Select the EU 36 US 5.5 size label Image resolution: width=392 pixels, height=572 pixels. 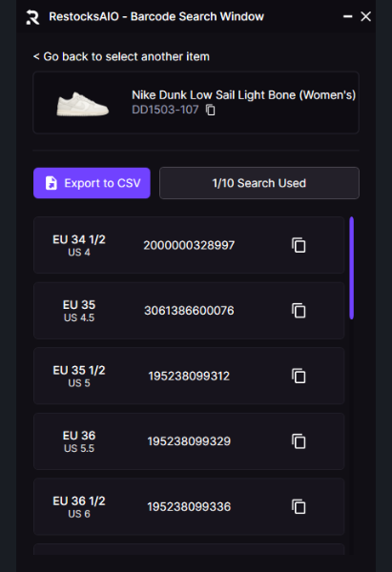(x=79, y=441)
